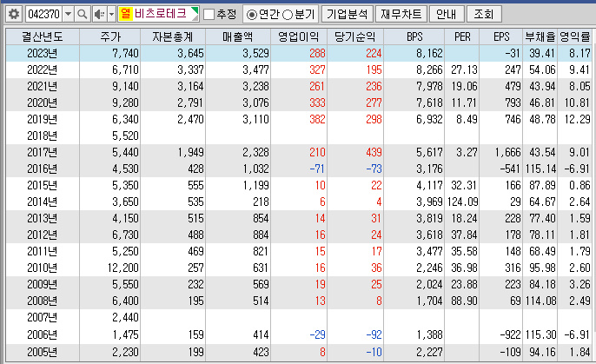Open the stock code history dropdown
The width and height of the screenshot is (596, 364).
click(68, 15)
